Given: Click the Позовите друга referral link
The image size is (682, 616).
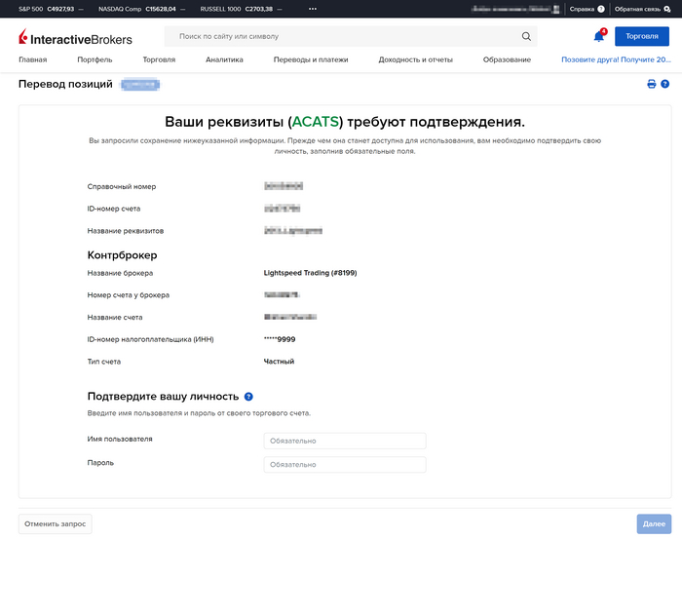Looking at the screenshot, I should [x=616, y=59].
